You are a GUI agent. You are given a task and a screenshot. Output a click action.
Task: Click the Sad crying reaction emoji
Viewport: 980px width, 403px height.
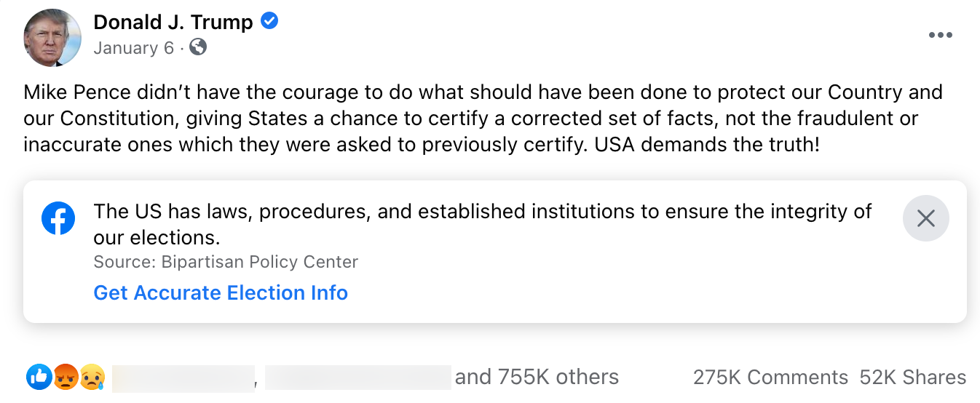coord(92,377)
